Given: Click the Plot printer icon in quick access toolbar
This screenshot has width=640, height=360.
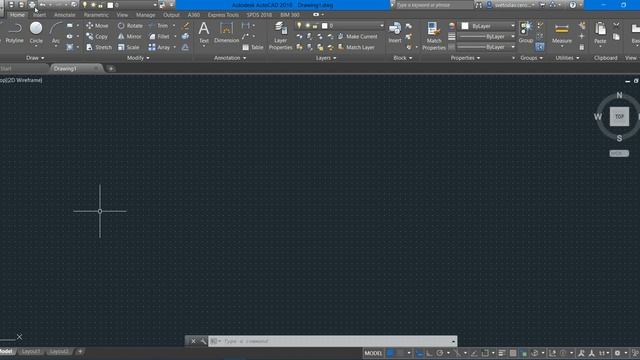Looking at the screenshot, I should pyautogui.click(x=32, y=5).
